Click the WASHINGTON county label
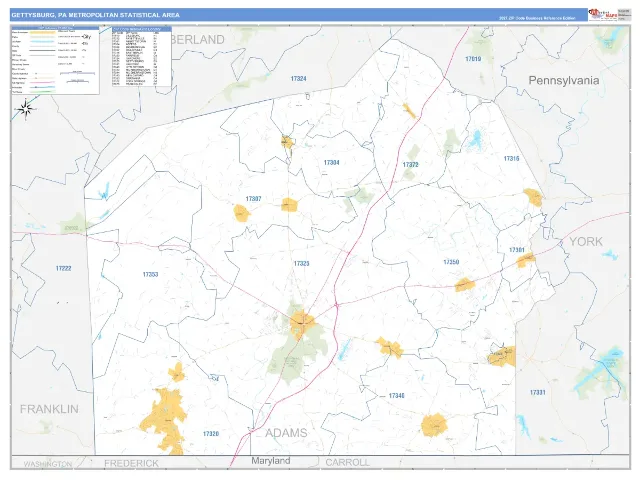640x480 pixels. (x=48, y=464)
